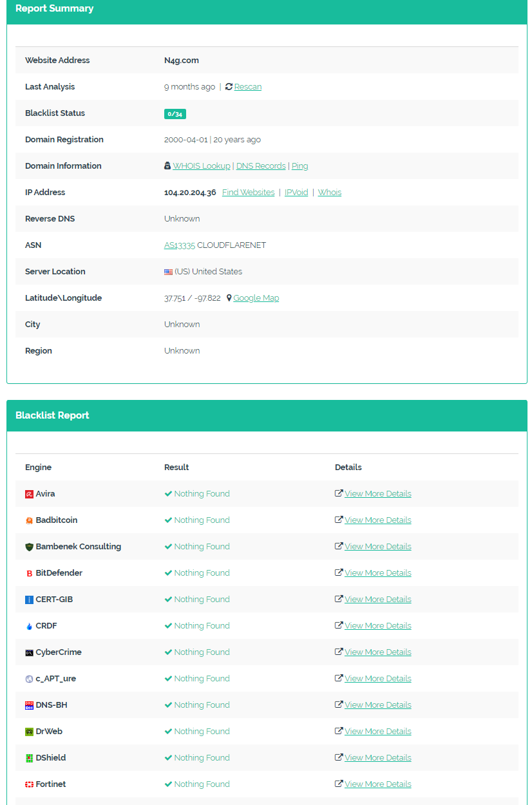
Task: Click the coordinates 37.751 / -97.822
Action: coord(193,298)
